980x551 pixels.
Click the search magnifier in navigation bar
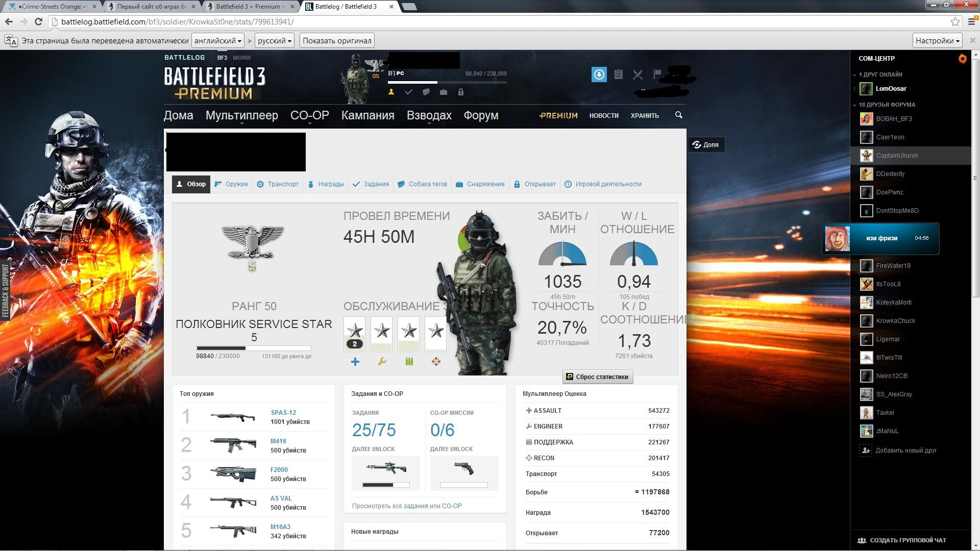tap(678, 115)
